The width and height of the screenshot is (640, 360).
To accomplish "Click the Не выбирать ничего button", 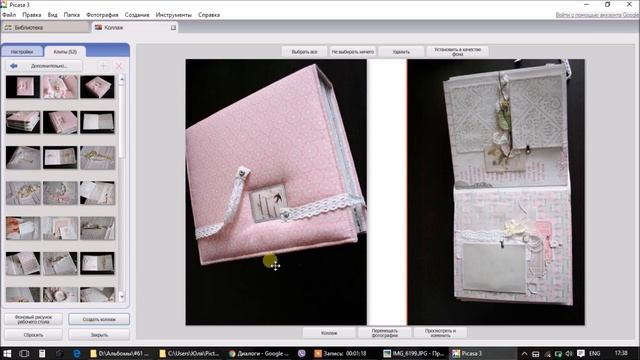I will tap(353, 52).
